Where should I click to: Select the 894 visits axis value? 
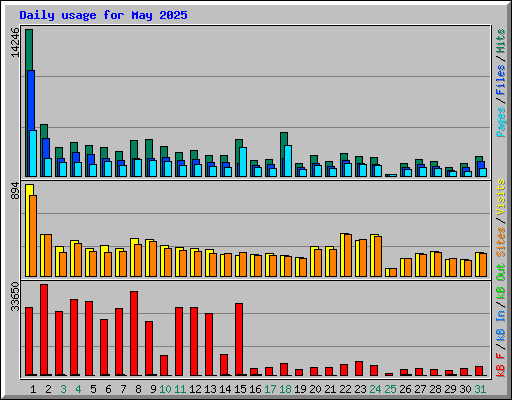coord(15,191)
